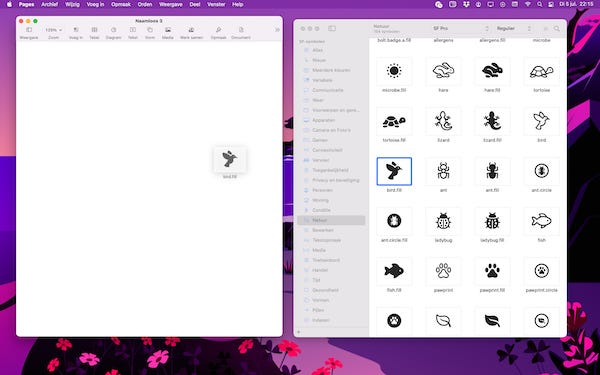Select the outlined leaf symbol
The image size is (600, 375).
point(443,321)
